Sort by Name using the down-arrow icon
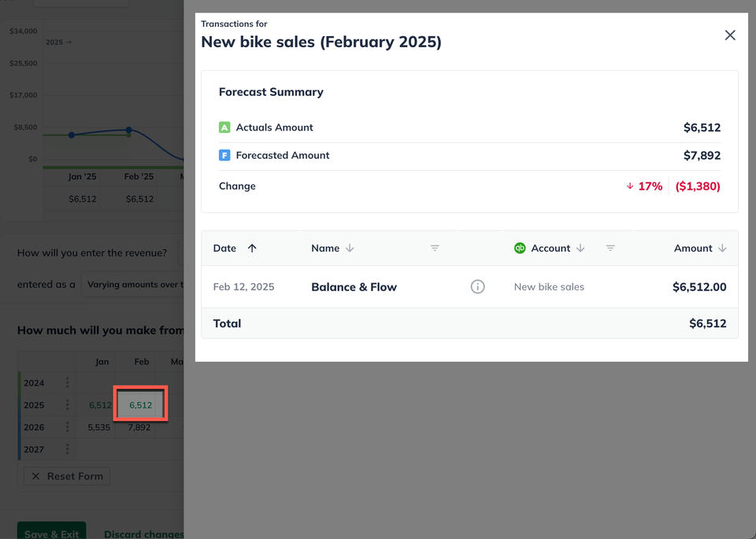This screenshot has height=539, width=756. (x=350, y=248)
